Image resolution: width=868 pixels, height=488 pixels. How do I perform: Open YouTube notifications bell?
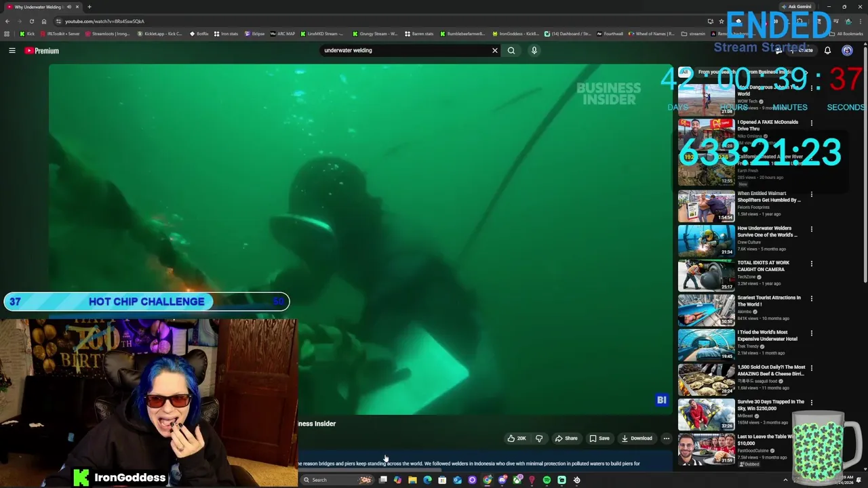pos(827,50)
